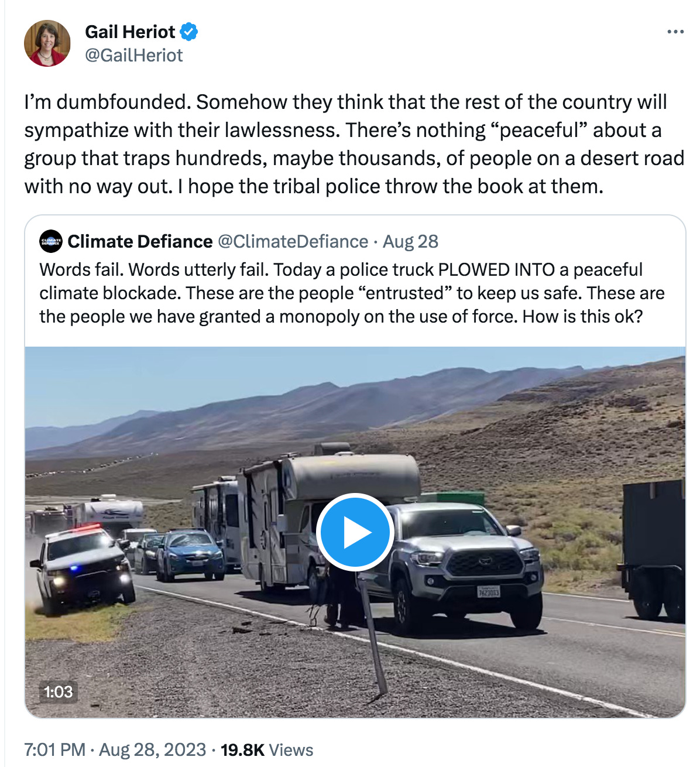Open the quoted tweet's Aug 28 date

coord(410,241)
